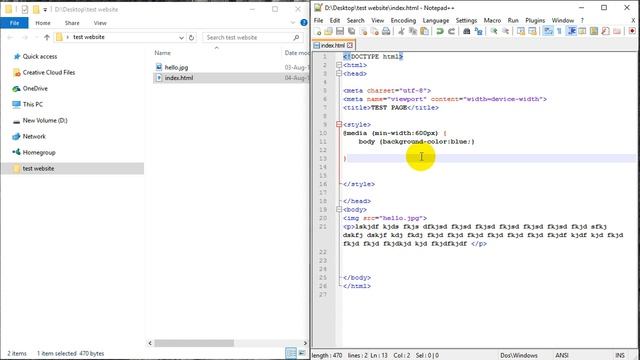Switch Explorer to details view
This screenshot has width=640, height=360.
click(291, 353)
